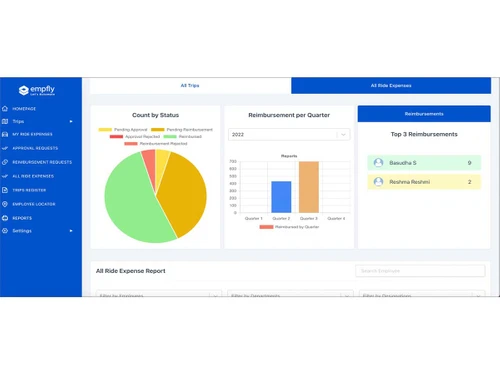This screenshot has width=500, height=375.
Task: Click Reshma Reshmi avatar icon
Action: [378, 182]
